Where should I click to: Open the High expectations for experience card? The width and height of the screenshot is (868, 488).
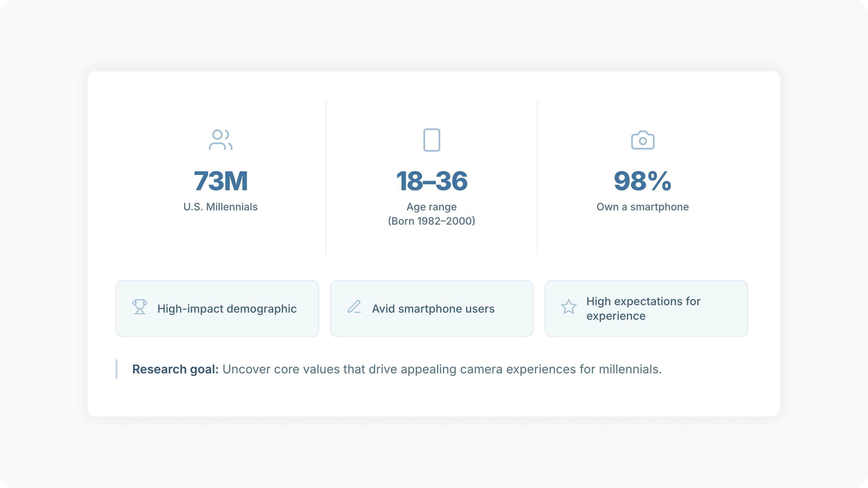pyautogui.click(x=646, y=309)
